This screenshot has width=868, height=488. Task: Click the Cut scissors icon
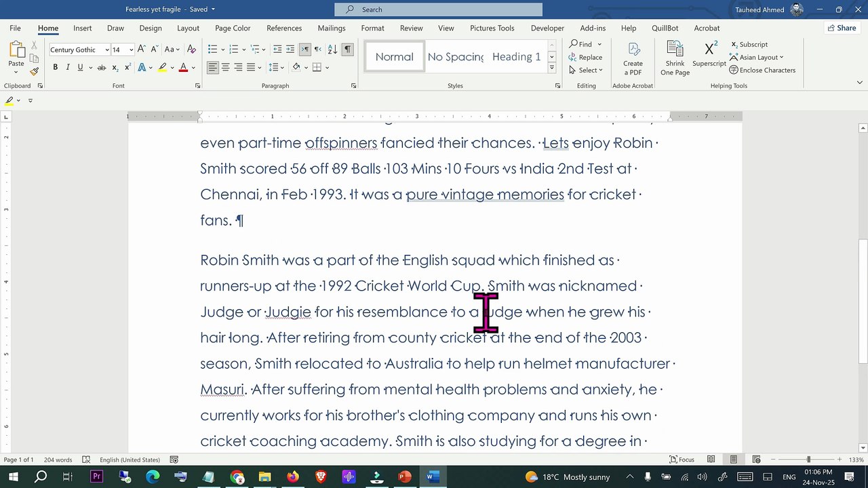pos(34,45)
